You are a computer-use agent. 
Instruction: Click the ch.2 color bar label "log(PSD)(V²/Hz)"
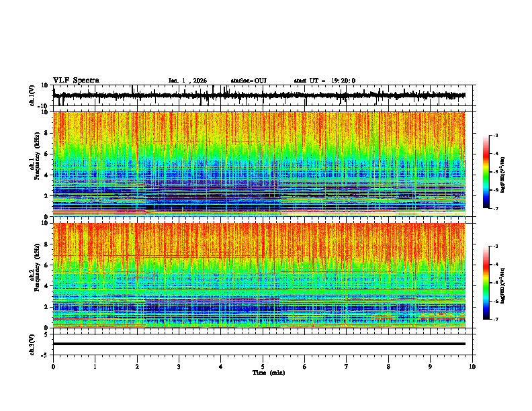(x=503, y=285)
